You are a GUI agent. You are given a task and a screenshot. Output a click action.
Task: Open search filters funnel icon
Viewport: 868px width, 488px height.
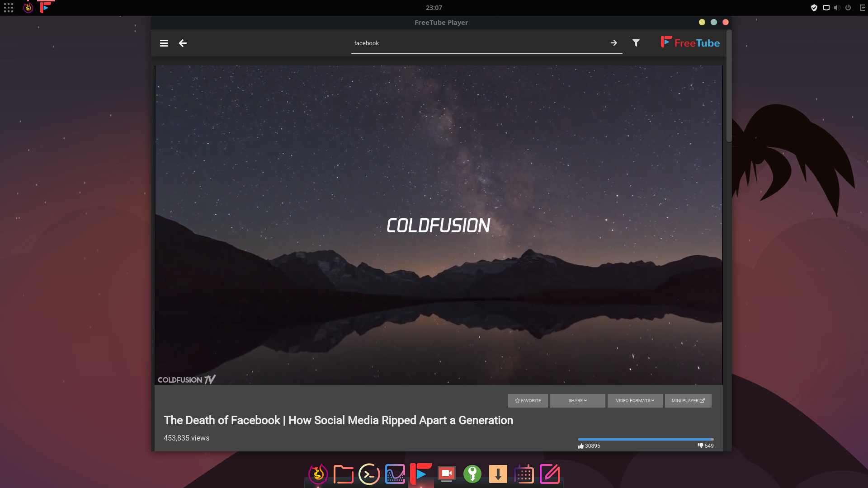(x=636, y=43)
